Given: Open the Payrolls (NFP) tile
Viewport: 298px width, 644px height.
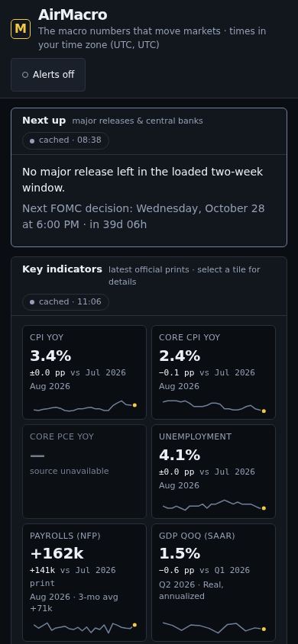Looking at the screenshot, I should coord(84,582).
